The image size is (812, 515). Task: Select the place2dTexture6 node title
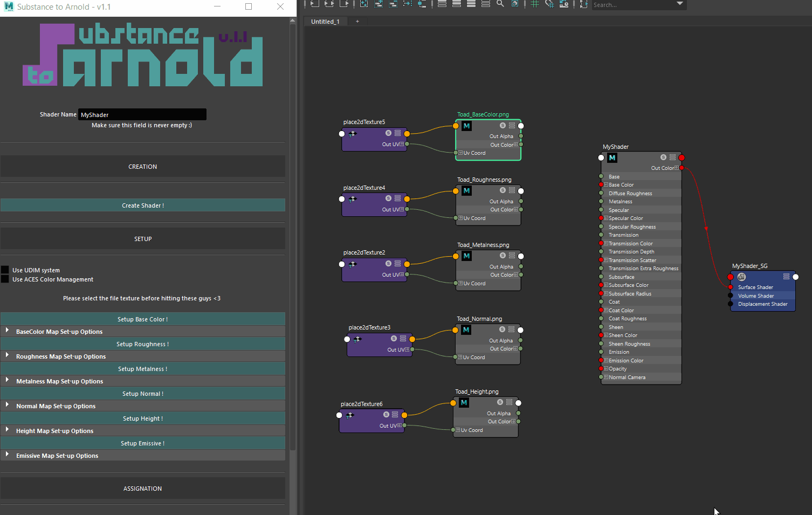(361, 404)
